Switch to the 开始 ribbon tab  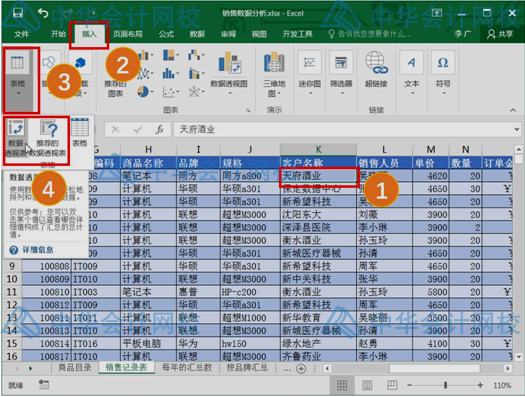coord(58,34)
